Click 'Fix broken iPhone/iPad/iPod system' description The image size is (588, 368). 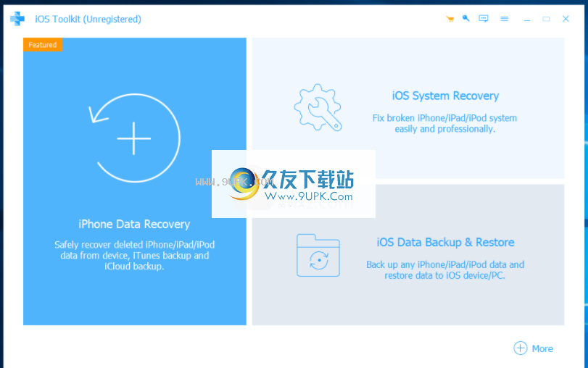(x=444, y=123)
